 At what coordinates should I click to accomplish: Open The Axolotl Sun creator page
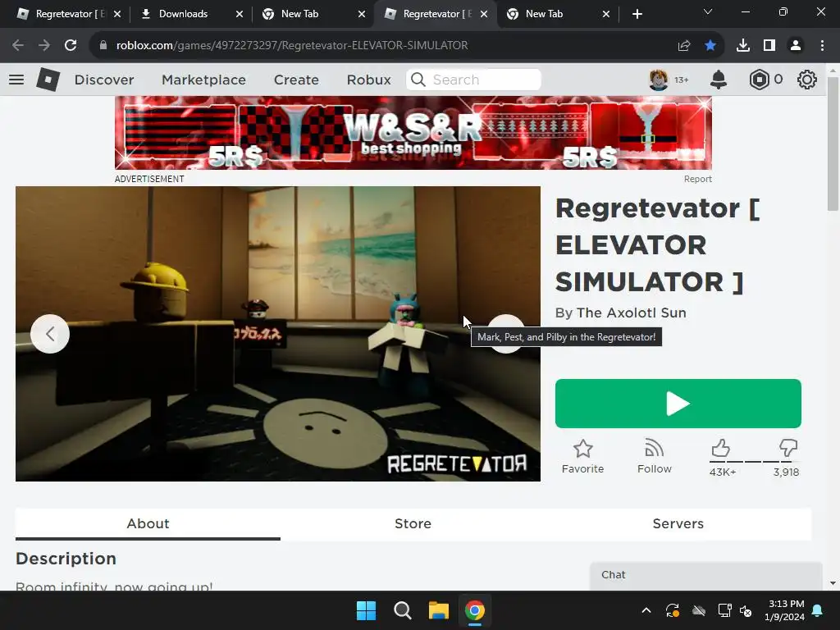(x=631, y=313)
